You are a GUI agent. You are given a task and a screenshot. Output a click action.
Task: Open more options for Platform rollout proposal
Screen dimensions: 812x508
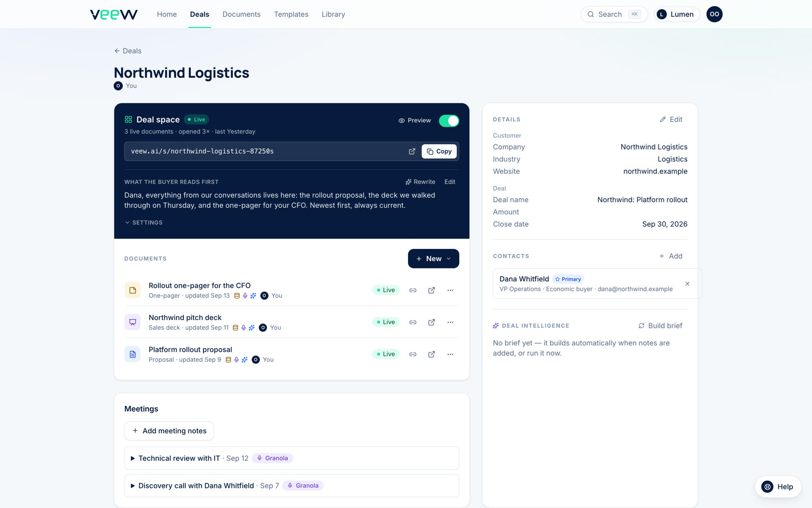coord(450,354)
